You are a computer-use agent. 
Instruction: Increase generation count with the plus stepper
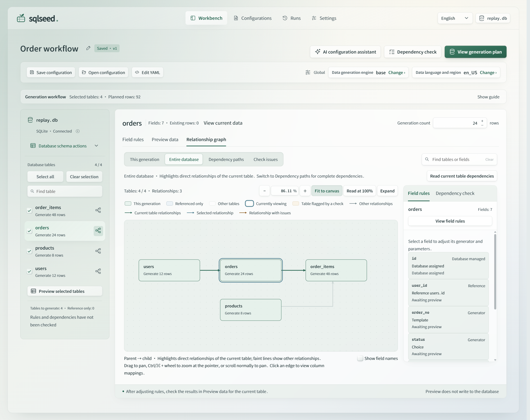pyautogui.click(x=482, y=121)
